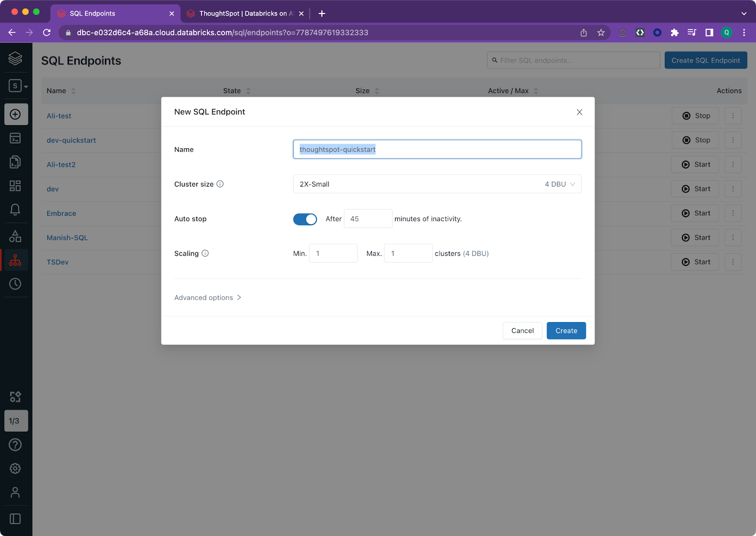Image resolution: width=756 pixels, height=536 pixels.
Task: Close the New SQL Endpoint dialog
Action: tap(579, 112)
